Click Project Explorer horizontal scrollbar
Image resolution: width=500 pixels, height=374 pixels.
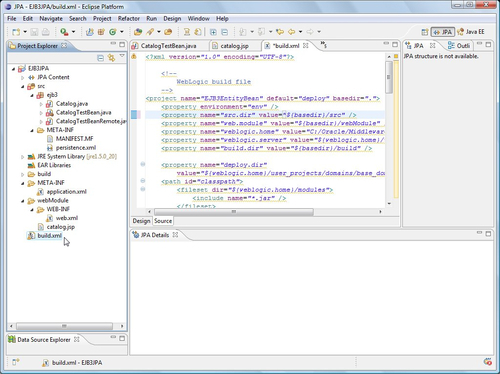pyautogui.click(x=64, y=326)
